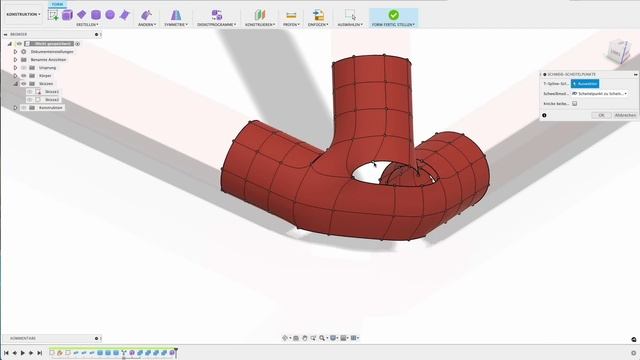640x360 pixels.
Task: Open the Schweißmodus dropdown in dialog
Action: click(x=600, y=93)
